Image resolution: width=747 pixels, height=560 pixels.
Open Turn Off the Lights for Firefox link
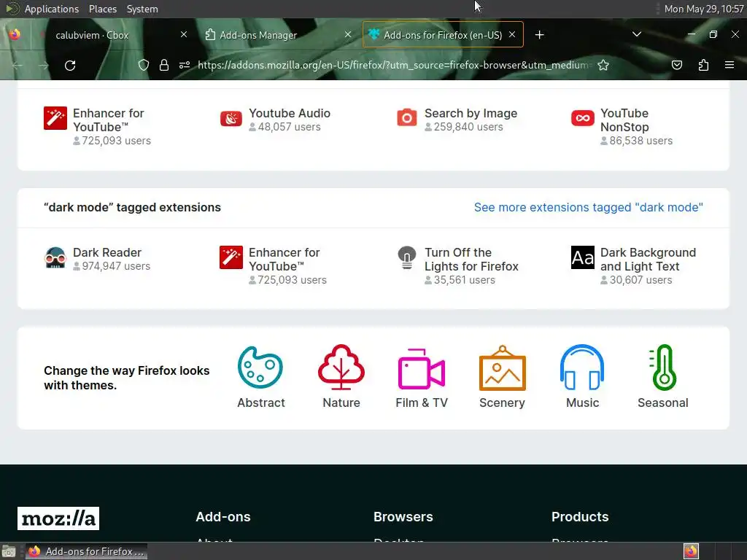(x=471, y=260)
